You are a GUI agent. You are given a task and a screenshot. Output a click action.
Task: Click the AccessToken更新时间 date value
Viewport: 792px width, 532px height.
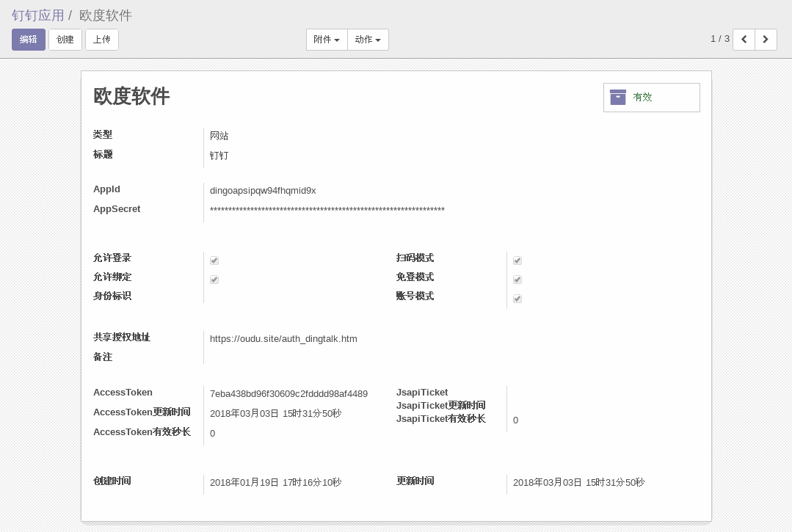(x=276, y=413)
